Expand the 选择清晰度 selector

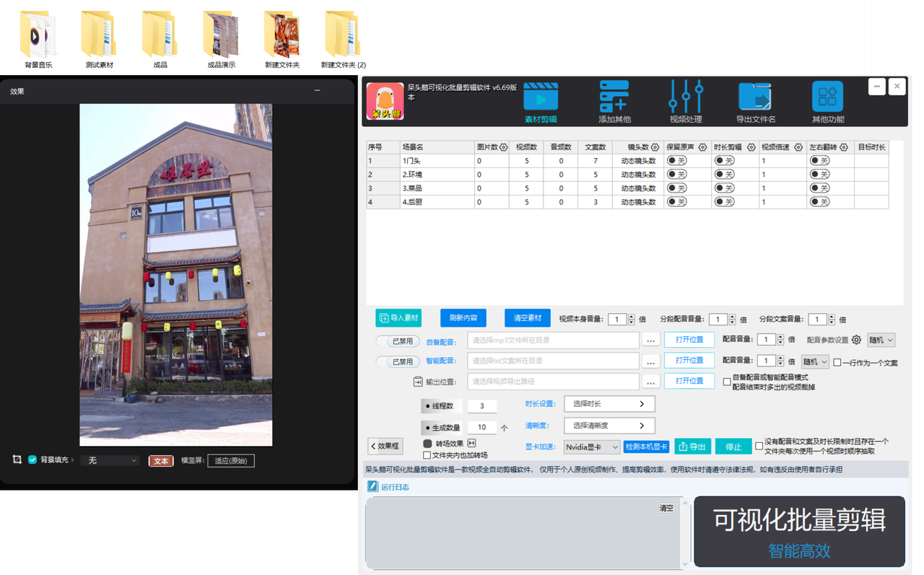(609, 426)
